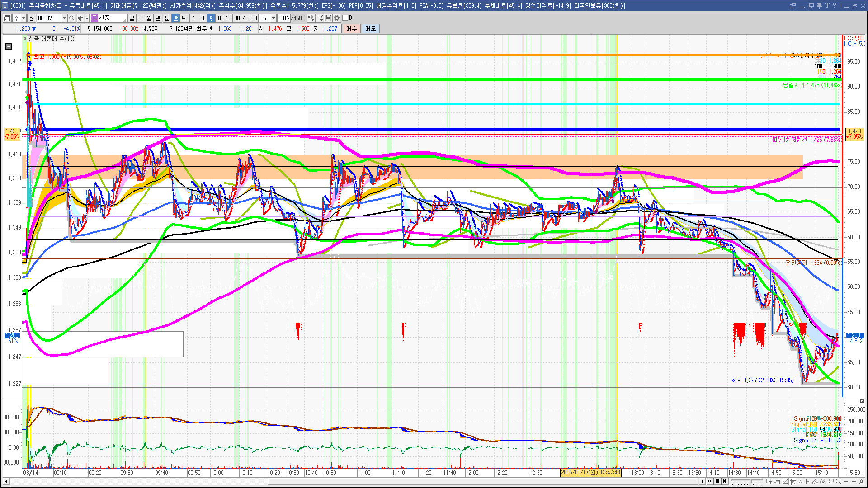Open the 주 market type dropdown arrow

[23, 18]
